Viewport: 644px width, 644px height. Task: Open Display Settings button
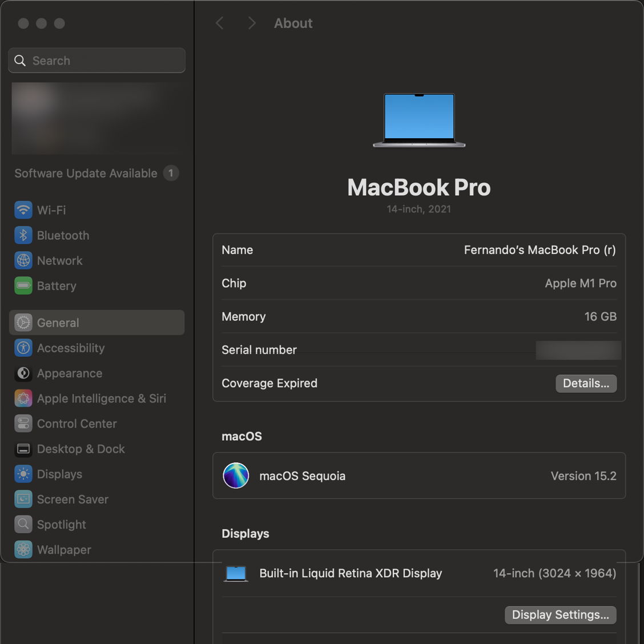[x=560, y=615]
